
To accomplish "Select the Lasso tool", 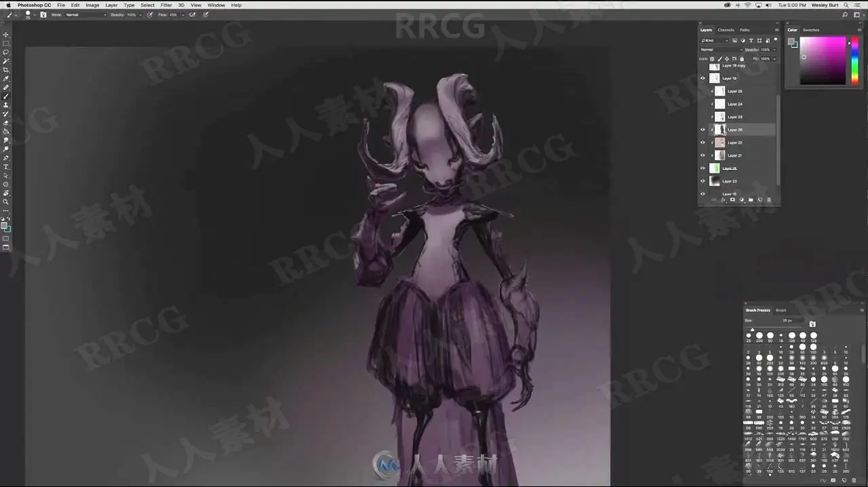I will [x=6, y=52].
